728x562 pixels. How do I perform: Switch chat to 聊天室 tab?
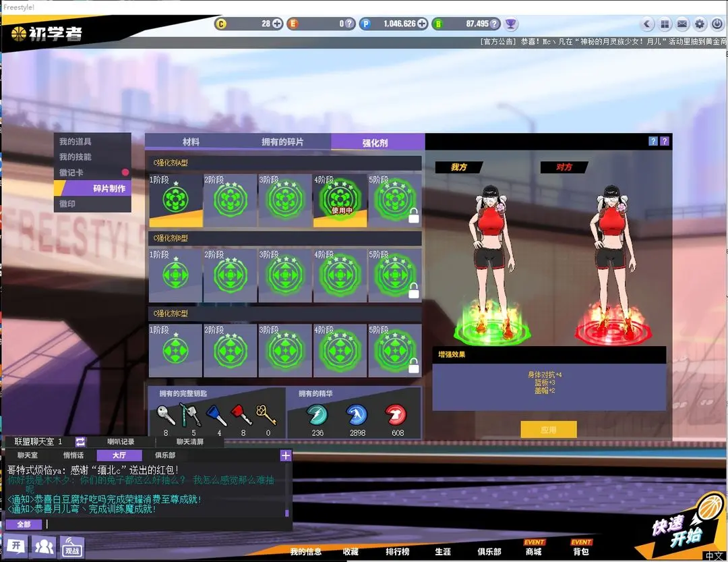pos(28,455)
